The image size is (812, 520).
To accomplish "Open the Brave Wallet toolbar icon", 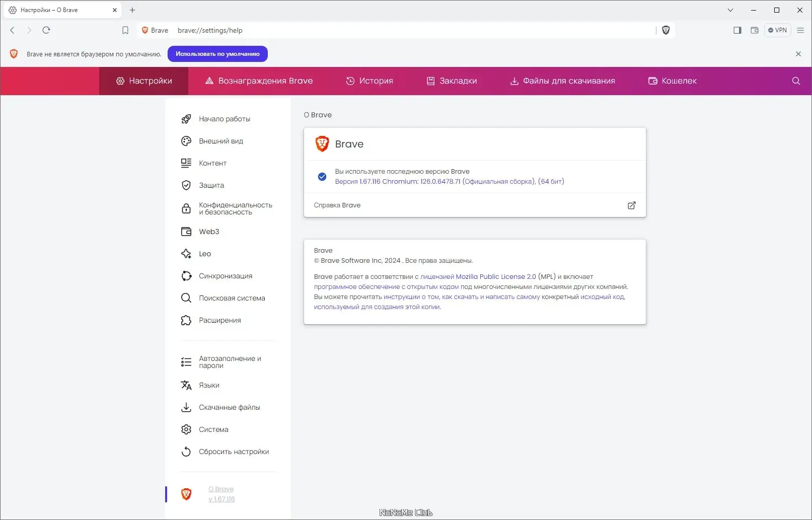I will click(755, 30).
